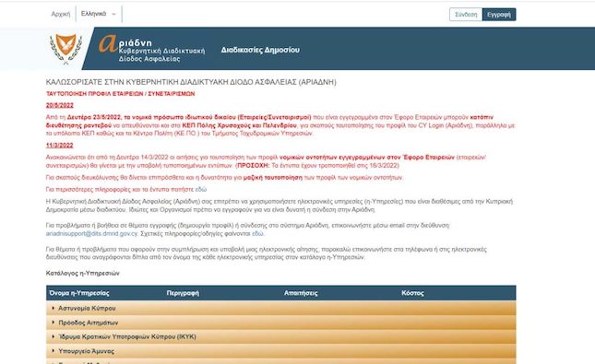Follow the εδώ link for forms
Screen dimensions: 595x364
[x=201, y=189]
